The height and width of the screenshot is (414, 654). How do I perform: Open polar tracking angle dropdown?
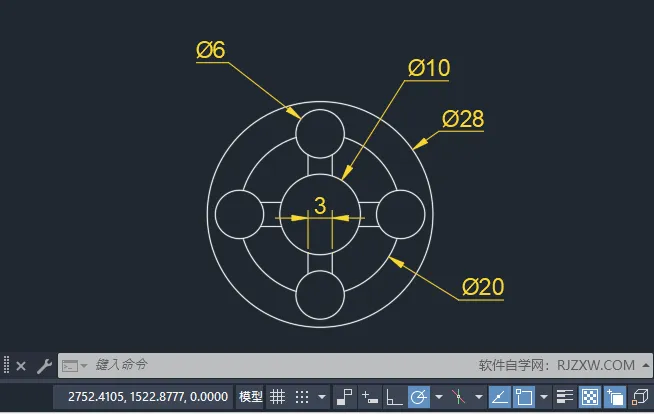click(x=439, y=397)
